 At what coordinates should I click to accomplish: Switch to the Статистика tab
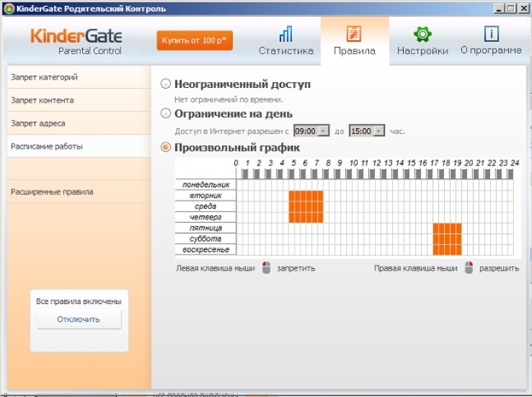click(286, 41)
